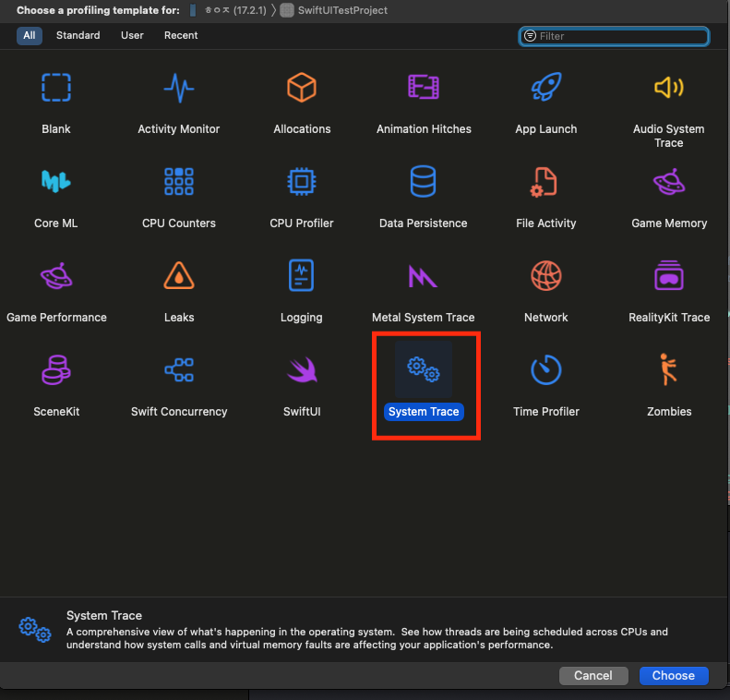Pick the Data Persistence database icon
This screenshot has height=700, width=730.
(x=424, y=181)
